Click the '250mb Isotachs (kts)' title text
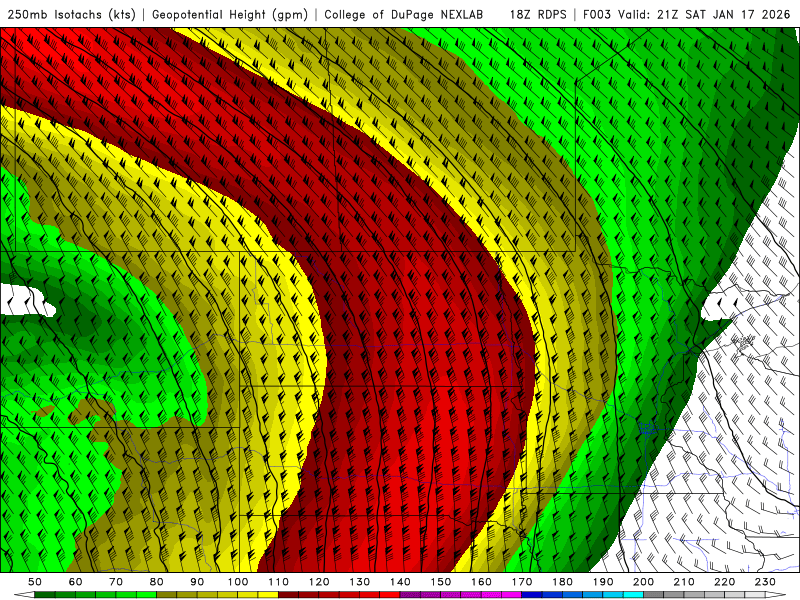The width and height of the screenshot is (800, 600). [71, 14]
